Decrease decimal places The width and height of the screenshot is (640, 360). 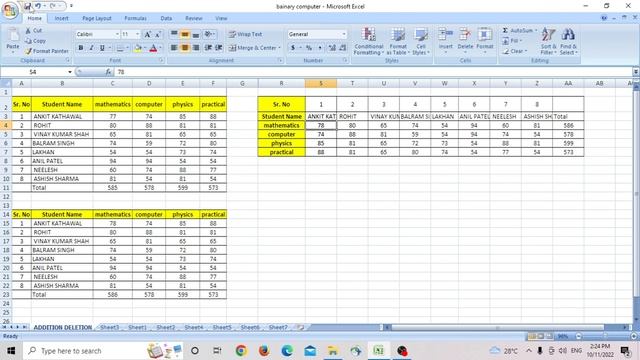(343, 48)
